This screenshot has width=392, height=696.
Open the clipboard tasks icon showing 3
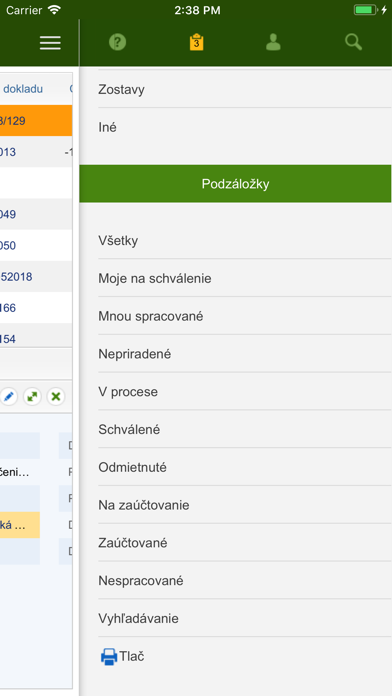pos(196,43)
